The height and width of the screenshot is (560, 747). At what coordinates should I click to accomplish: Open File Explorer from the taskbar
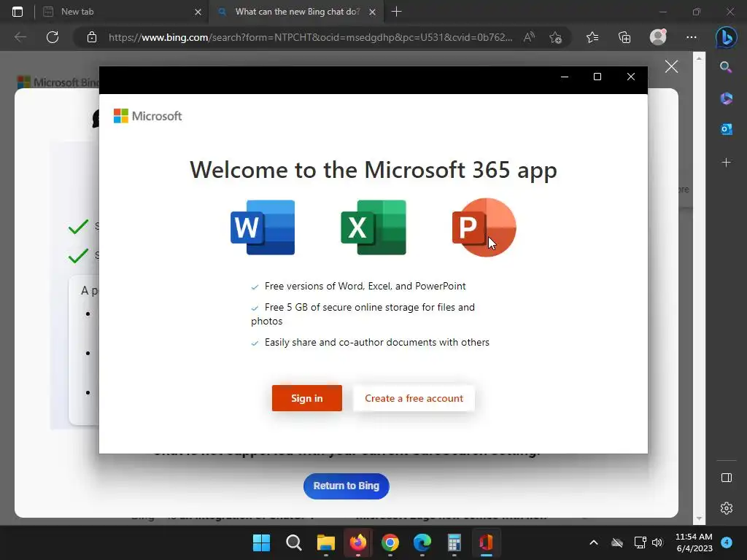(x=326, y=542)
